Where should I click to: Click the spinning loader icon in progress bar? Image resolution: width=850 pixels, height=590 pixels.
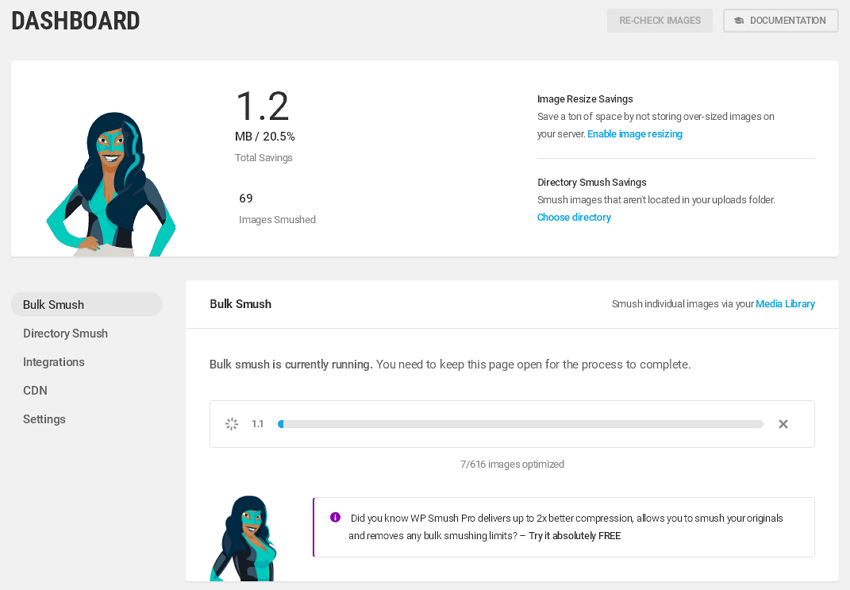231,424
